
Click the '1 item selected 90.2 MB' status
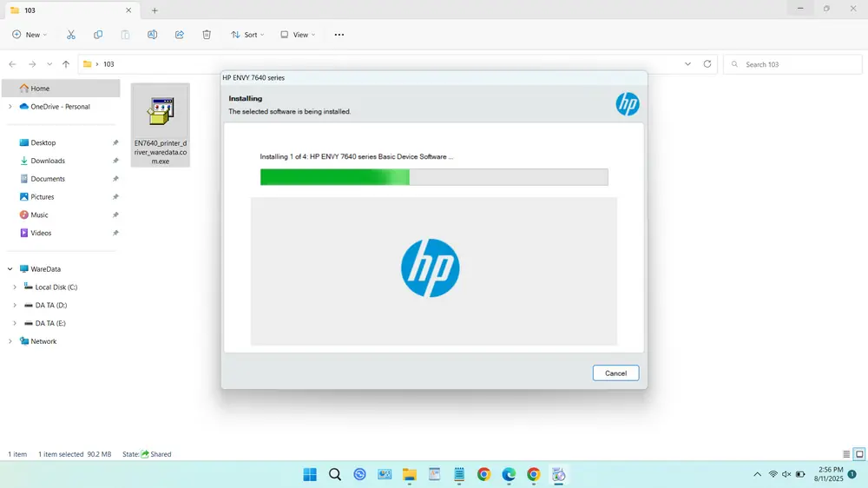click(x=75, y=454)
